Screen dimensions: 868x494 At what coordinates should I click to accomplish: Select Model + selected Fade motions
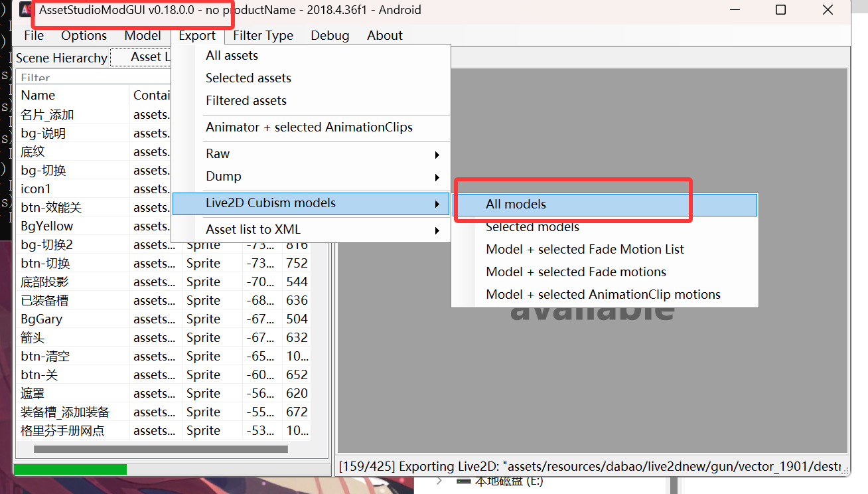[605, 272]
